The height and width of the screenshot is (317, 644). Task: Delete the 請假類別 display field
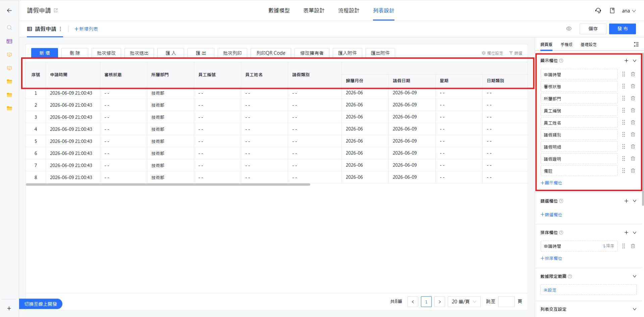point(633,135)
